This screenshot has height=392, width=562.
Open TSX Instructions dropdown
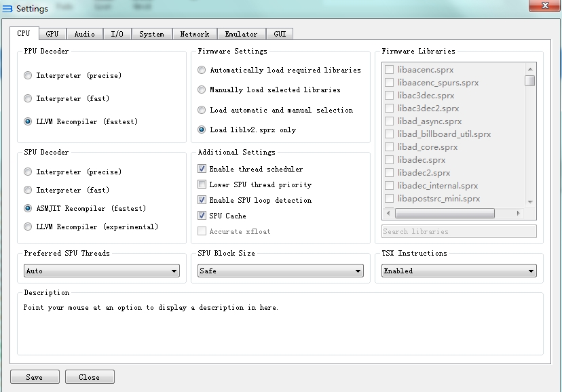pos(459,271)
